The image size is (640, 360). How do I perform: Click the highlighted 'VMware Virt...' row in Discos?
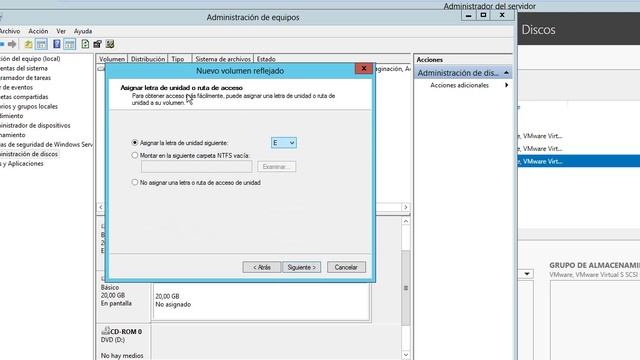pos(579,161)
